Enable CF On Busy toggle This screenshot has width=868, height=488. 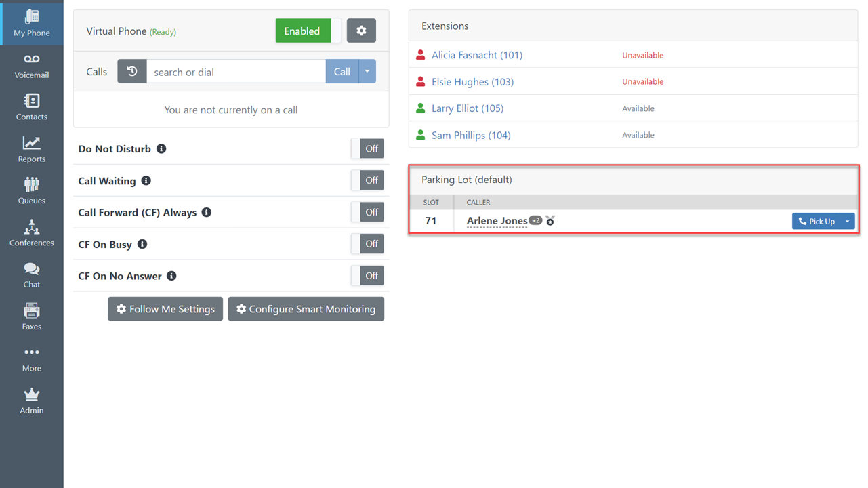point(367,244)
